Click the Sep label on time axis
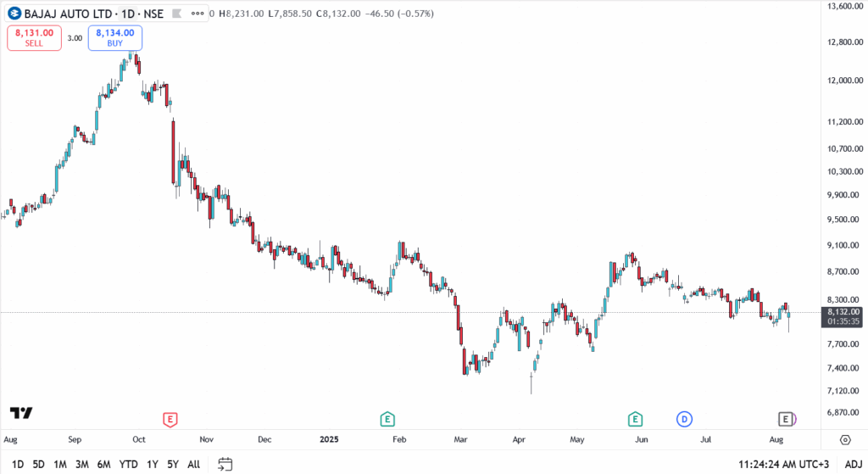This screenshot has height=474, width=868. [x=75, y=440]
